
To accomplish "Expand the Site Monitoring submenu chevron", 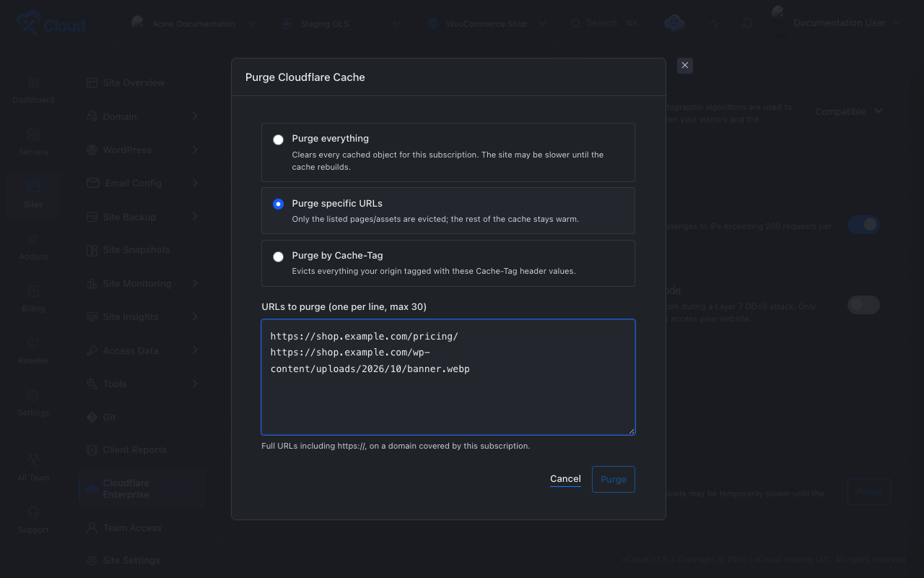I will click(195, 283).
